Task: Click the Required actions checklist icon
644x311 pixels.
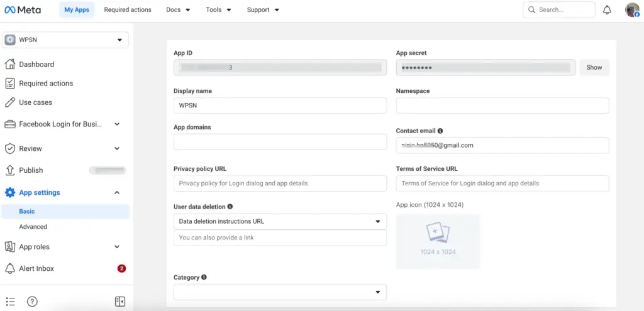Action: [10, 84]
